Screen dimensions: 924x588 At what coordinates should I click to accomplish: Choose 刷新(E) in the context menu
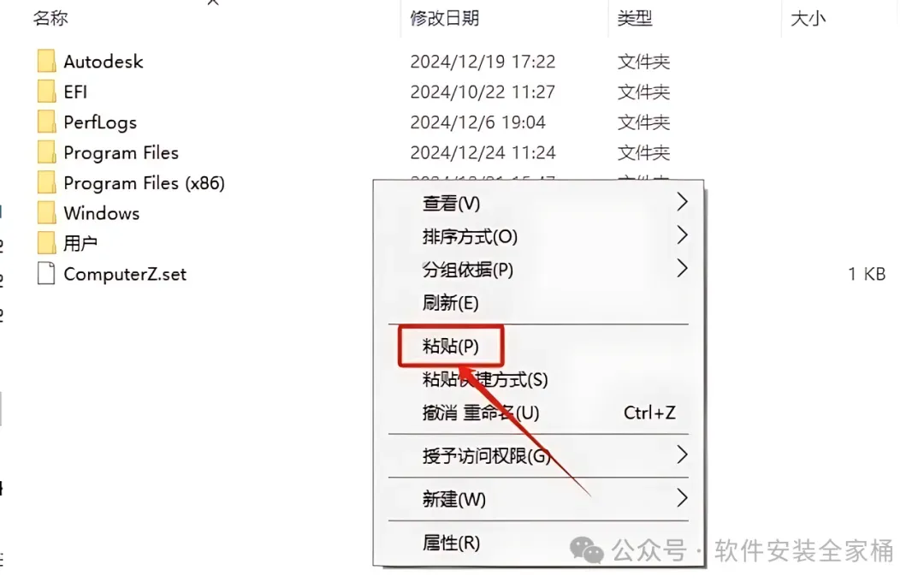pyautogui.click(x=450, y=302)
